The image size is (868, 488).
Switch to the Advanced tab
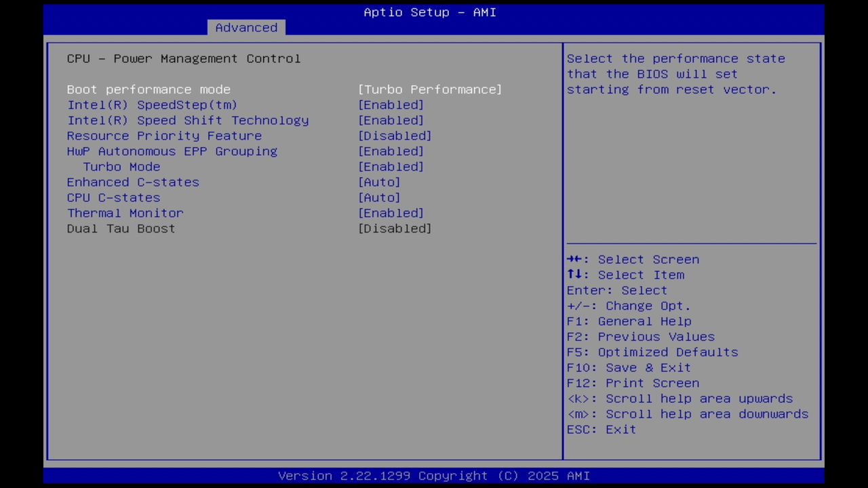coord(246,27)
